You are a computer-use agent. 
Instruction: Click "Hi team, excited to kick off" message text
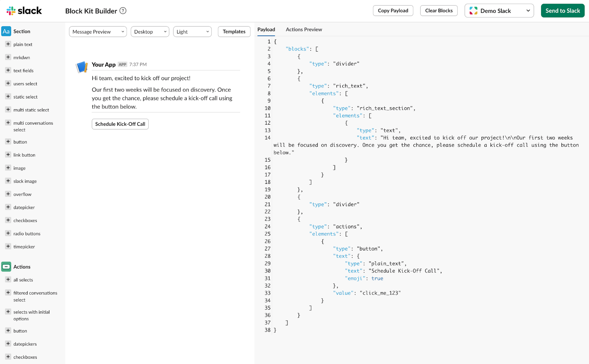(141, 78)
